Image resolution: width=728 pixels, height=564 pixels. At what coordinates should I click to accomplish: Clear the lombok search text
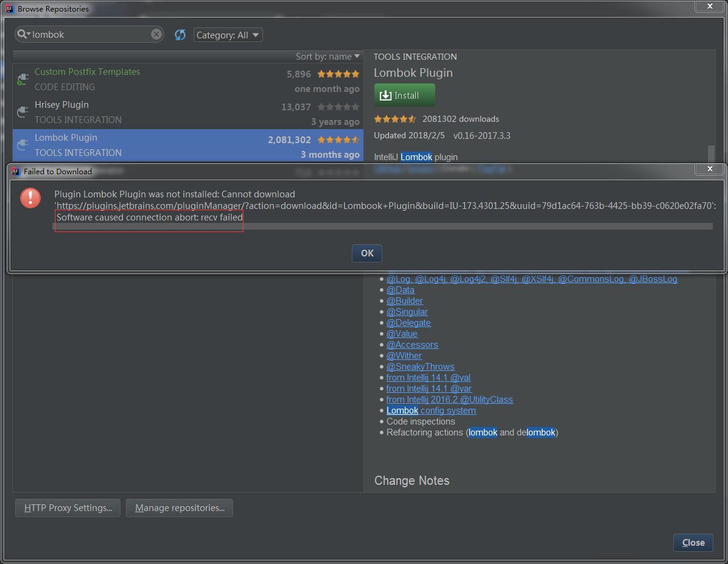[x=156, y=35]
